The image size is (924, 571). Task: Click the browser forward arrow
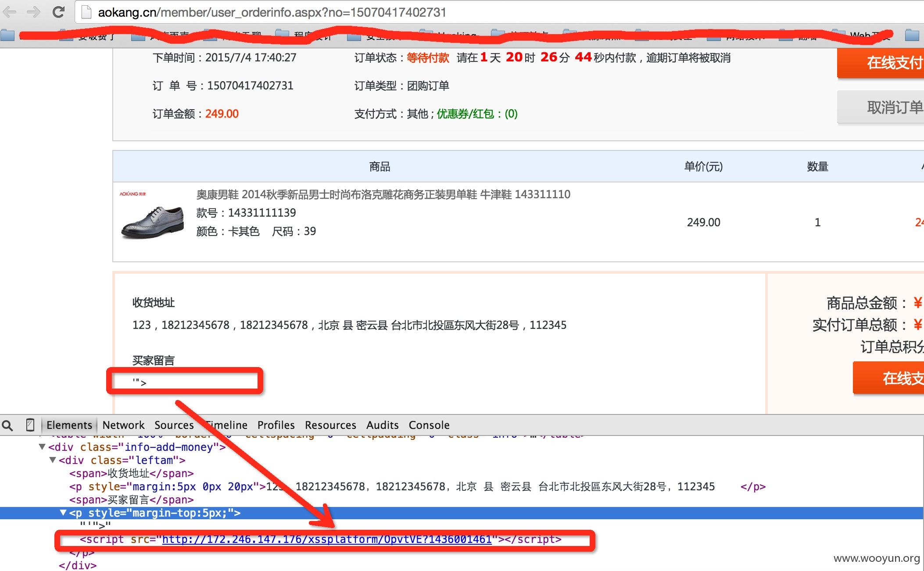click(x=33, y=12)
